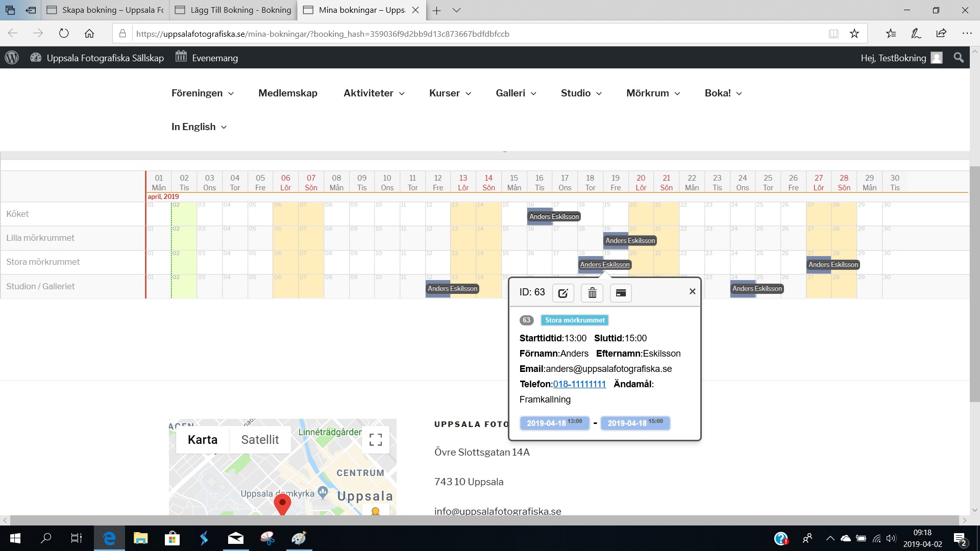This screenshot has height=551, width=980.
Task: Click the search magnifier in admin bar
Action: point(959,58)
